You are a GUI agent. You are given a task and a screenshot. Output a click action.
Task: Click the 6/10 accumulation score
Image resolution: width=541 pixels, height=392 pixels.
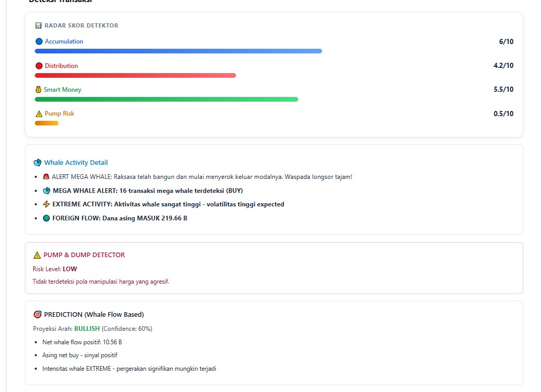(506, 41)
